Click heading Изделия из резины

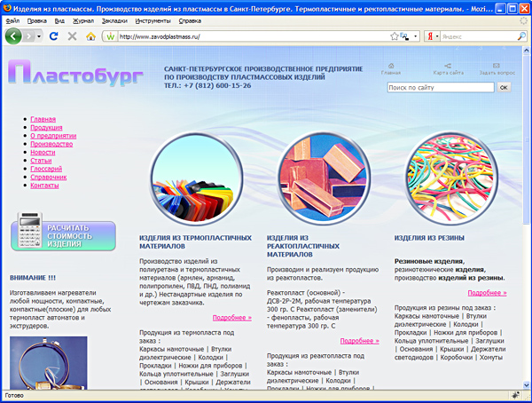[x=429, y=238]
